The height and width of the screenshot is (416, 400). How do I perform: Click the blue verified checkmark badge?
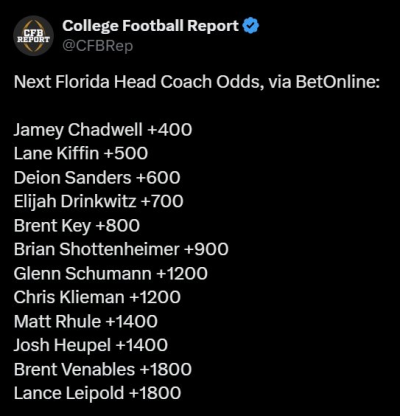[x=251, y=26]
